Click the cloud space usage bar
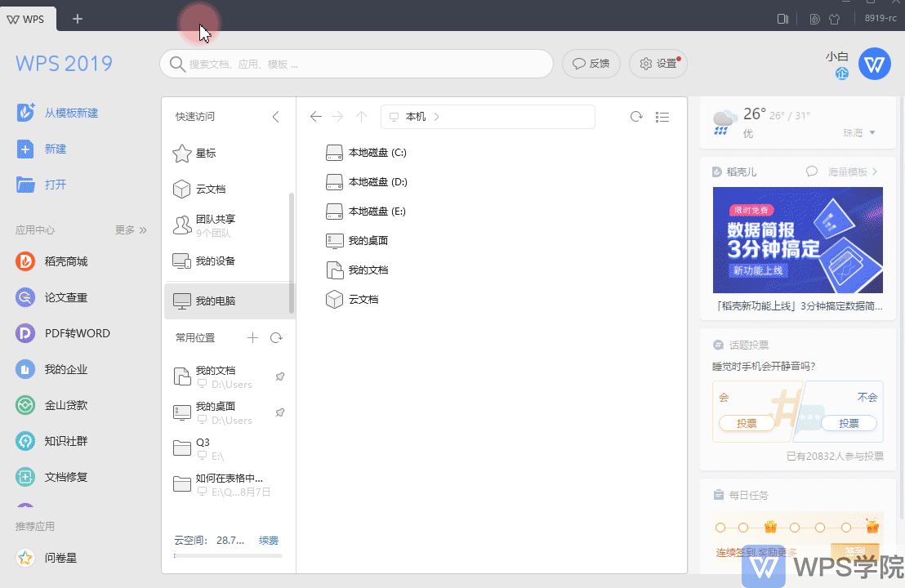 228,555
